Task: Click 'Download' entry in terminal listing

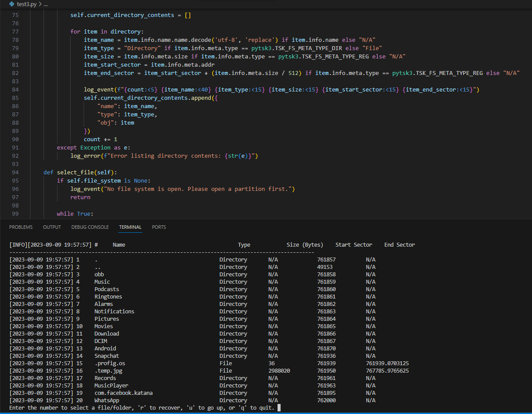Action: (107, 334)
